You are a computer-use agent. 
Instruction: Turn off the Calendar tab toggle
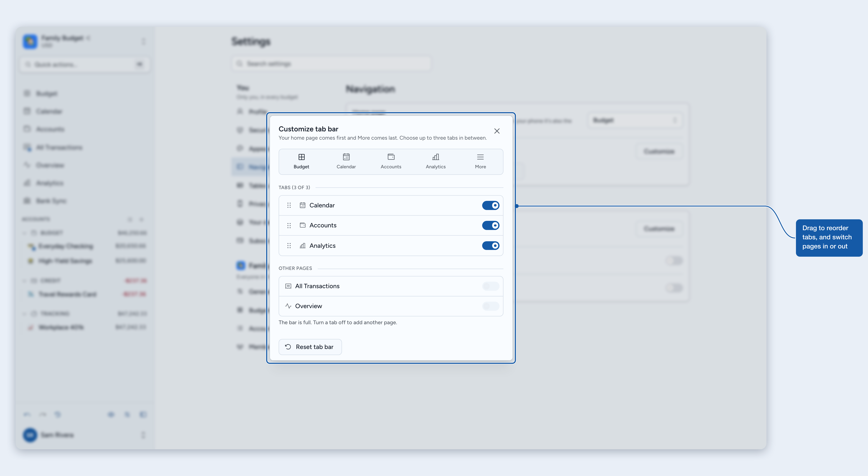click(x=491, y=205)
